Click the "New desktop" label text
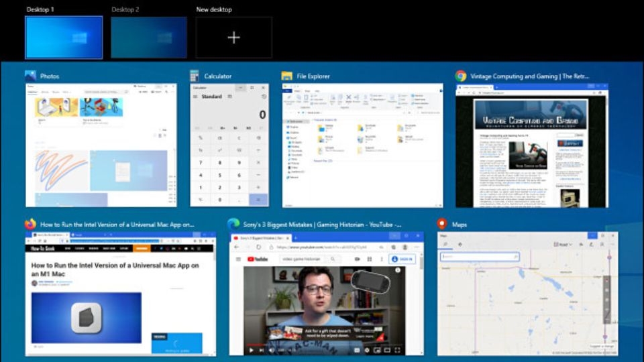This screenshot has width=644, height=362. (213, 9)
